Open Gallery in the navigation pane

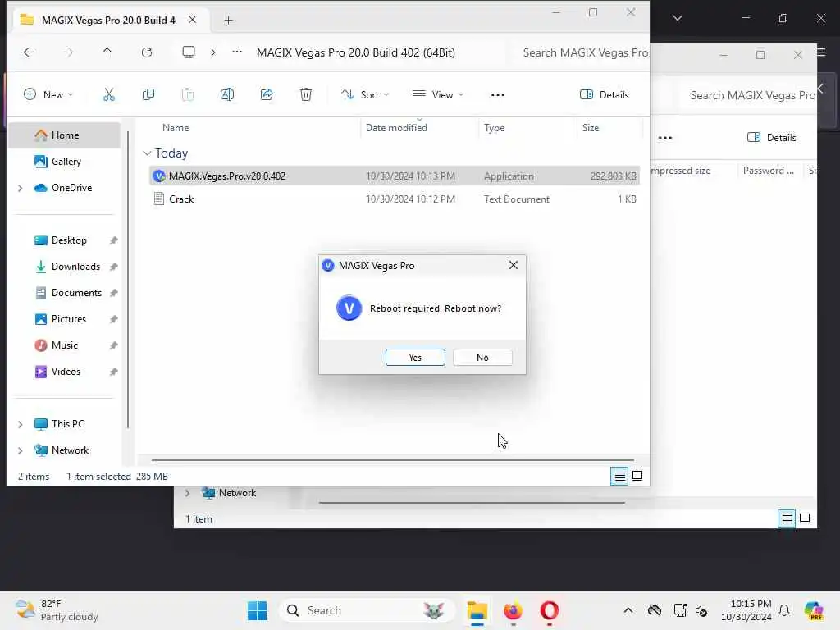click(66, 162)
